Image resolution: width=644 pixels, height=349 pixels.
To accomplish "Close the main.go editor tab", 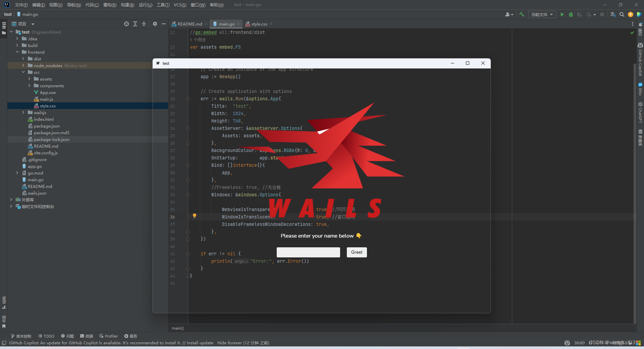I will coord(238,24).
